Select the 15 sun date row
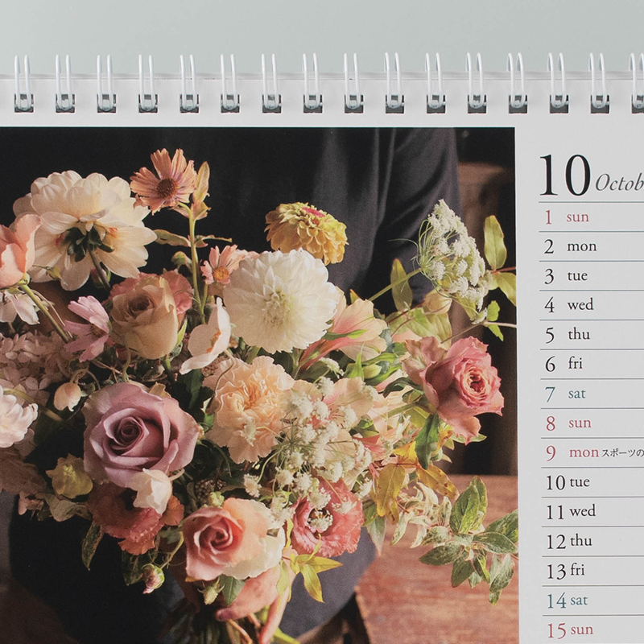Viewport: 644px width, 644px height. tap(592, 630)
